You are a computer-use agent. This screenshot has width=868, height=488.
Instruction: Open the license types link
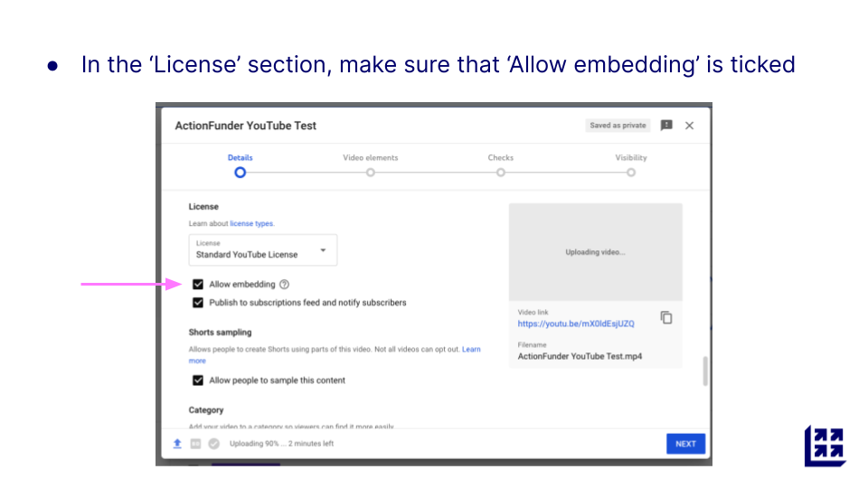point(251,223)
